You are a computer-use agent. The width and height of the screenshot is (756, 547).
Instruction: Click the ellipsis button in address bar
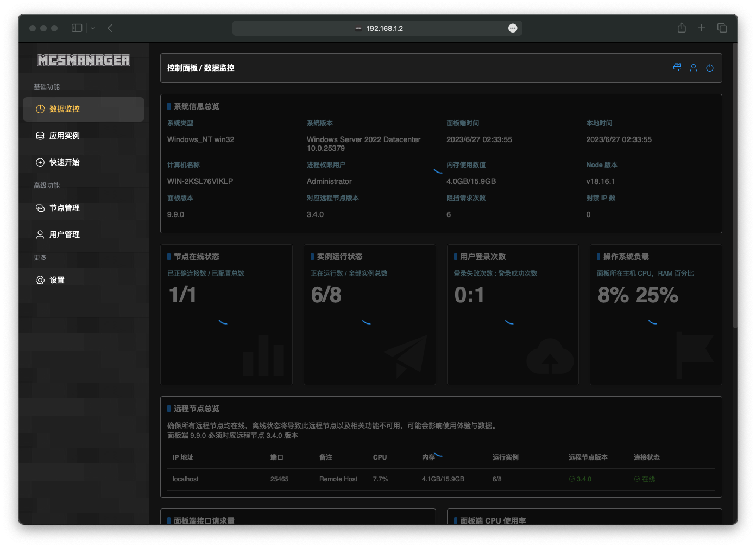click(x=513, y=28)
